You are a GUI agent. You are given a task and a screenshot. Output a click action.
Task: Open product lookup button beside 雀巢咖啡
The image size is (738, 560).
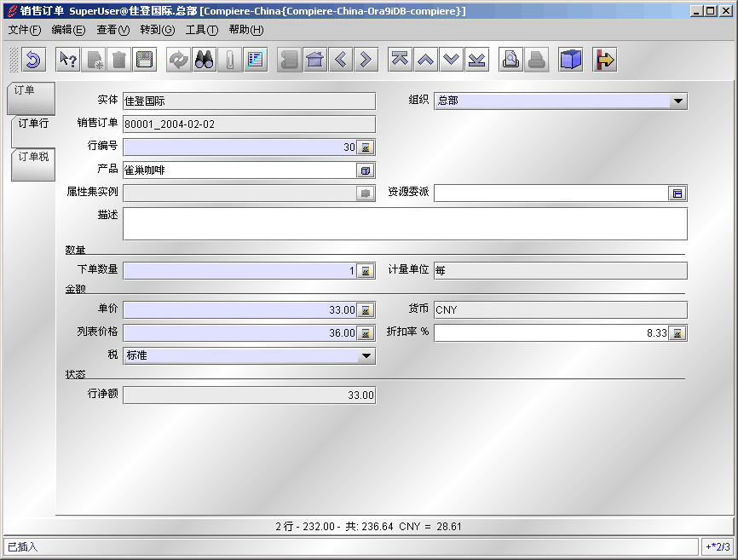366,170
